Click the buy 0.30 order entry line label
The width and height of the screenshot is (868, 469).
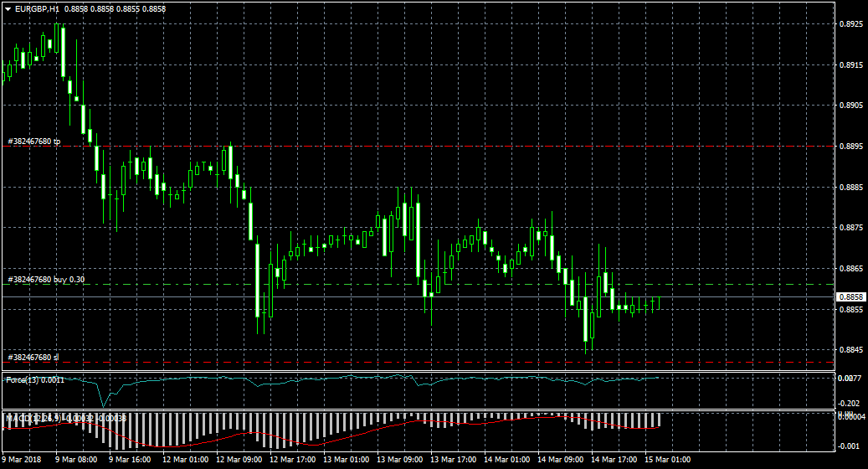(x=46, y=280)
